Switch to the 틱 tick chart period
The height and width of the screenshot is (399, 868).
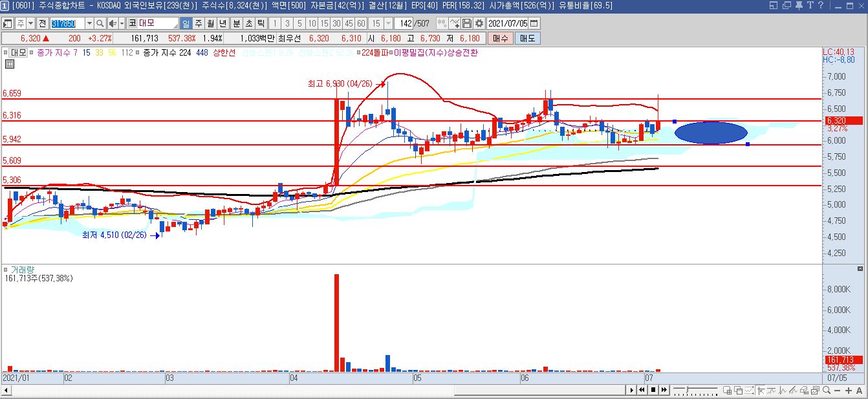(261, 23)
